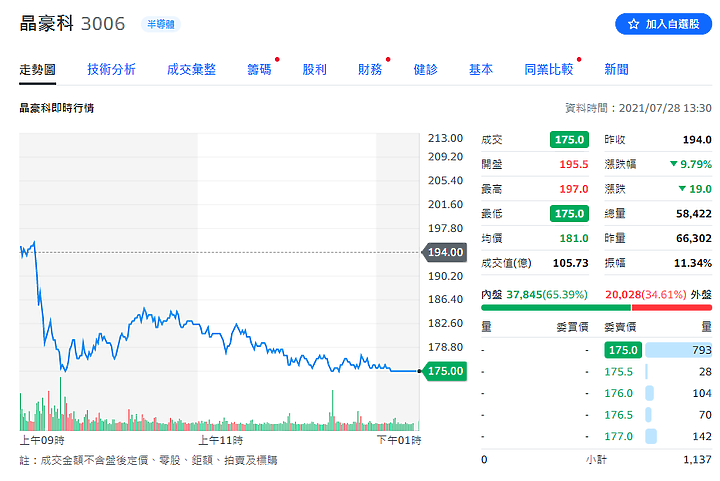Click the green 內盤 volume bar
Viewport: 720px width, 481px height.
pos(556,307)
